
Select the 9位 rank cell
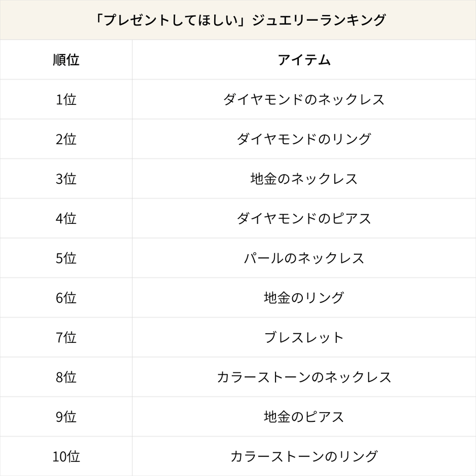coord(66,417)
